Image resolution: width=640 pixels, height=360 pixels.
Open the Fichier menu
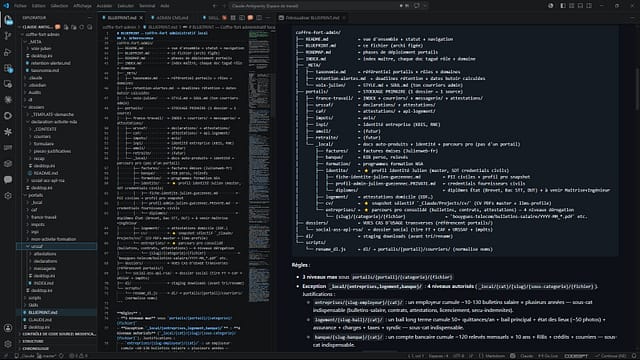[x=20, y=6]
